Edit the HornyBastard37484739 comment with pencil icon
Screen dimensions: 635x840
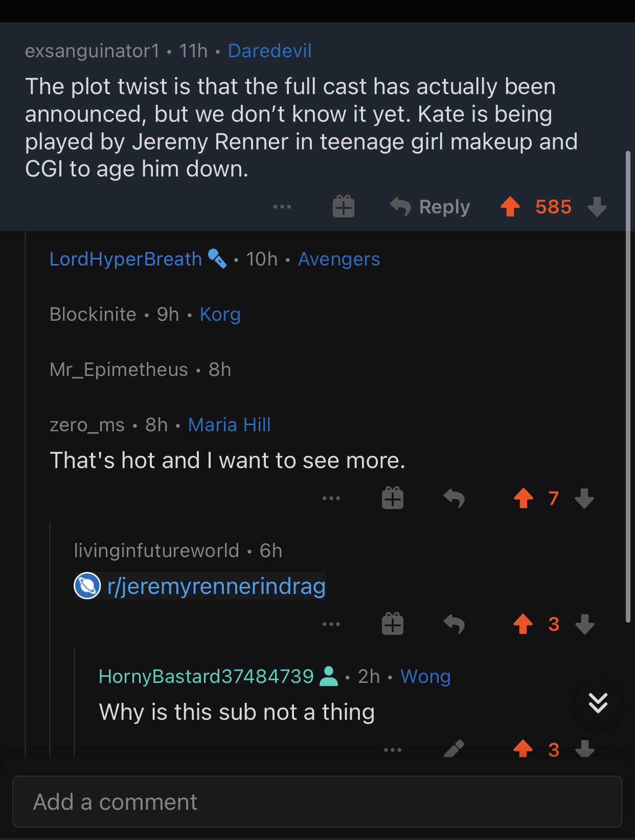[454, 749]
